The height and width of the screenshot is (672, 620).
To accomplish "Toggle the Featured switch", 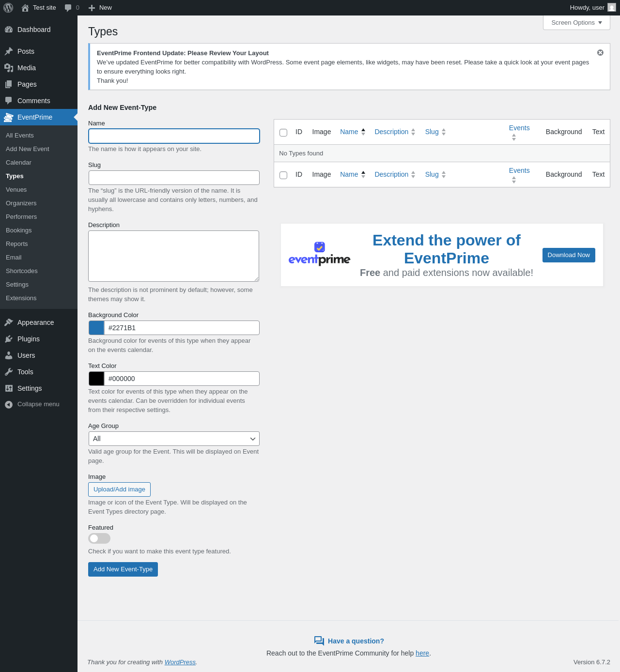I will (99, 538).
